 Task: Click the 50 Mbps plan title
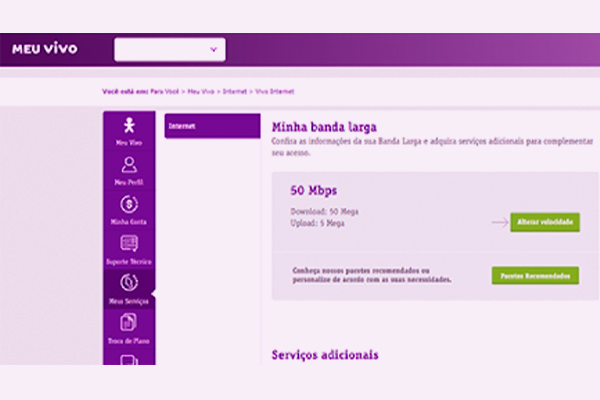pyautogui.click(x=313, y=190)
